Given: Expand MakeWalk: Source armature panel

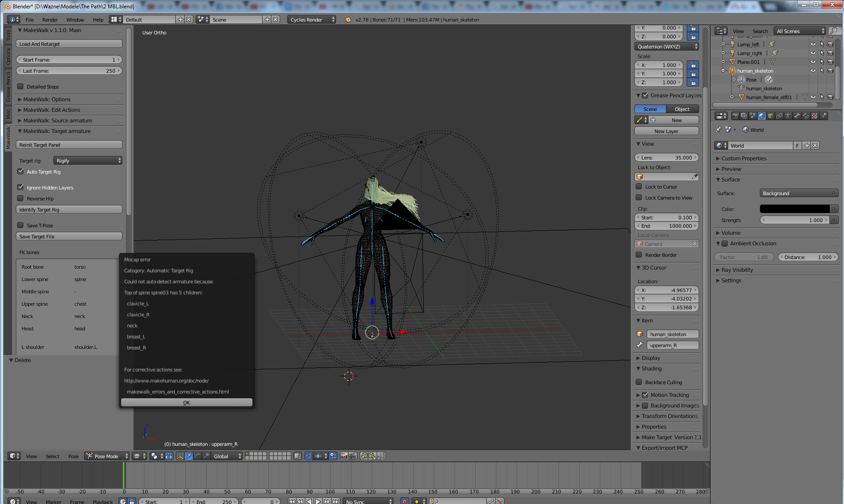Looking at the screenshot, I should [x=57, y=120].
